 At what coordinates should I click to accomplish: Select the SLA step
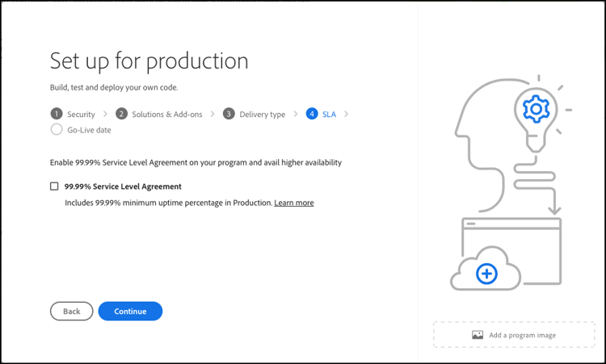(321, 115)
